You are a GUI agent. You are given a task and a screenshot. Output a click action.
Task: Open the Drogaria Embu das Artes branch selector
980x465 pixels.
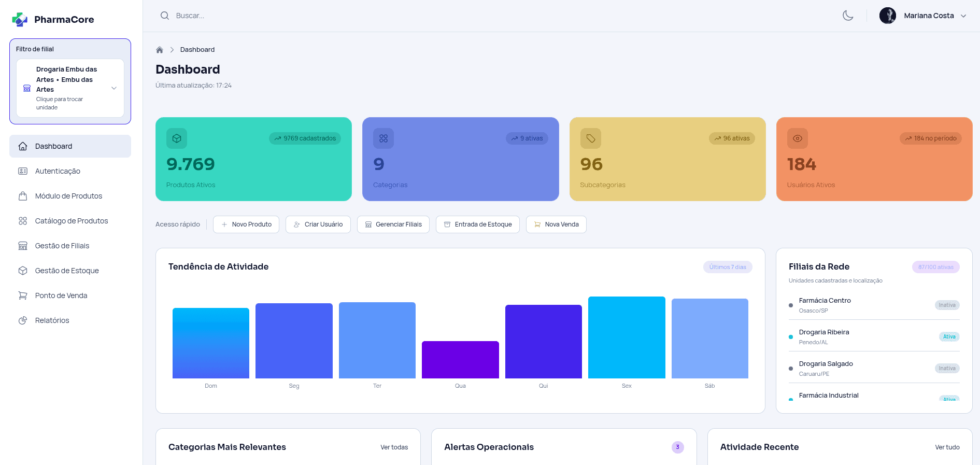70,88
